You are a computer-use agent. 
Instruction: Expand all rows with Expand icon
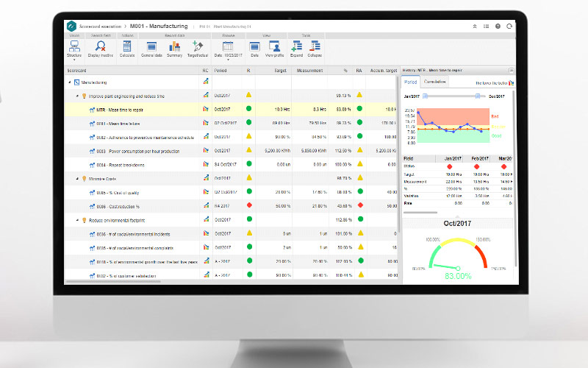pos(297,49)
